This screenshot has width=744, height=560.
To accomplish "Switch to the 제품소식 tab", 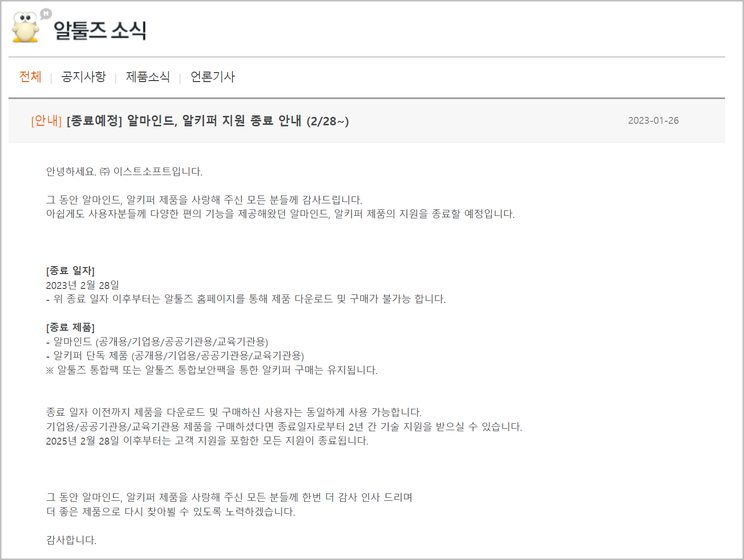I will [148, 77].
